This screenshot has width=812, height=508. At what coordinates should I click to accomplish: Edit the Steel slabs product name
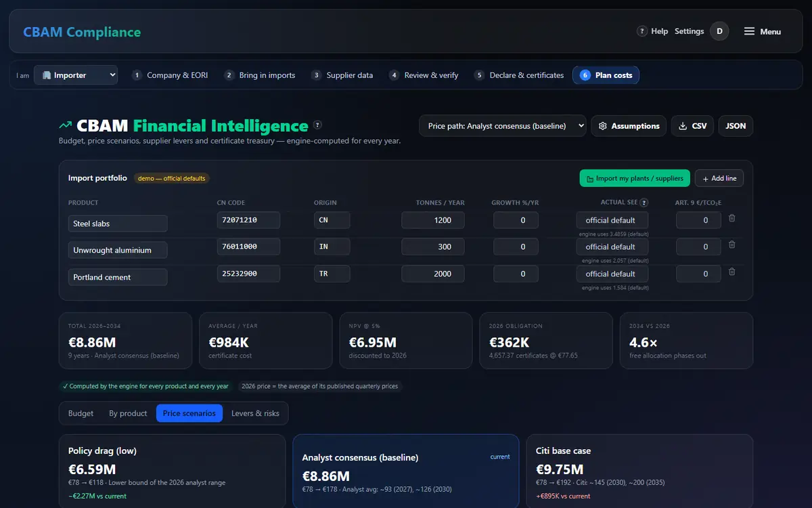118,224
